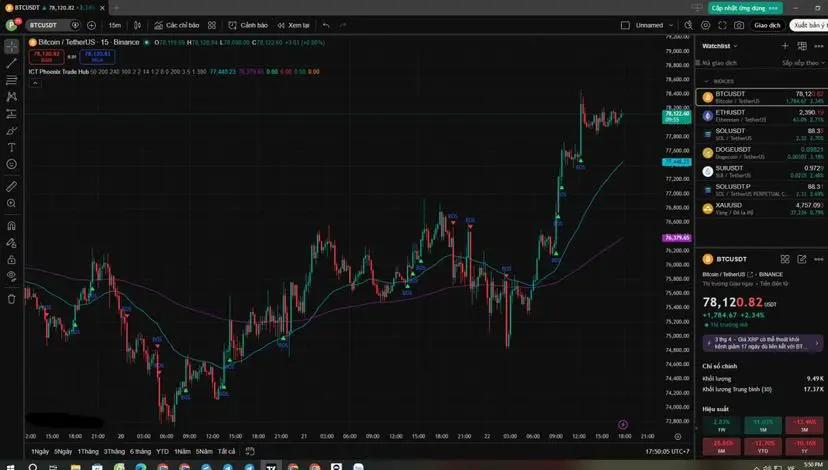Screen dimensions: 828x470
Task: Open the Fibonacci retracement tools
Action: (12, 80)
